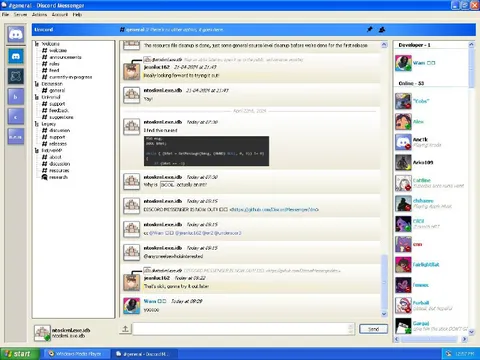Open Wam's avatar in Developer member group
The height and width of the screenshot is (360, 480).
coord(403,63)
